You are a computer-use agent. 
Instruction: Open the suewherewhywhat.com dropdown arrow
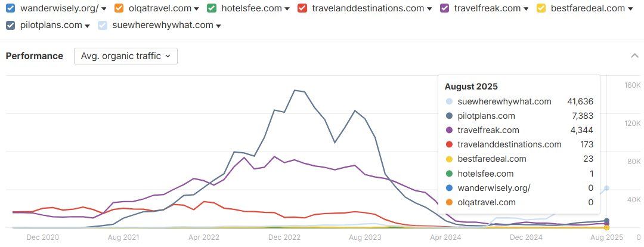click(218, 26)
